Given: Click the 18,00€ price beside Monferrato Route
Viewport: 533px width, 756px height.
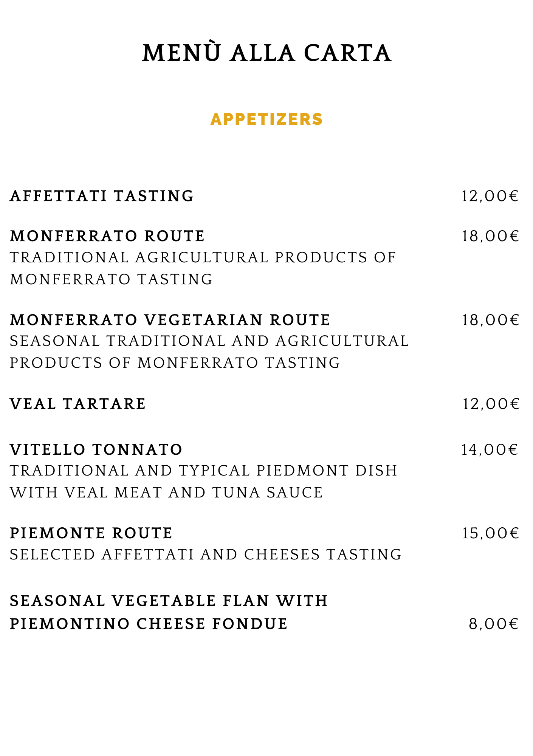Looking at the screenshot, I should coord(490,236).
